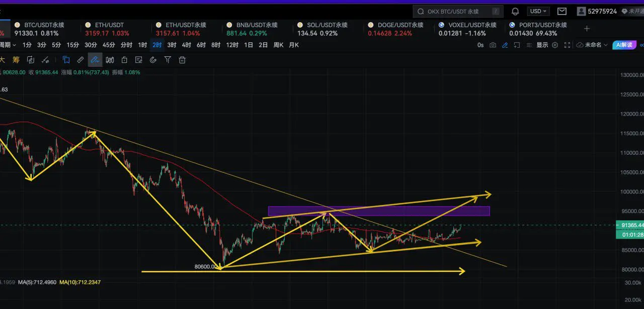
Task: Open chart settings hexagon gear icon
Action: click(555, 45)
